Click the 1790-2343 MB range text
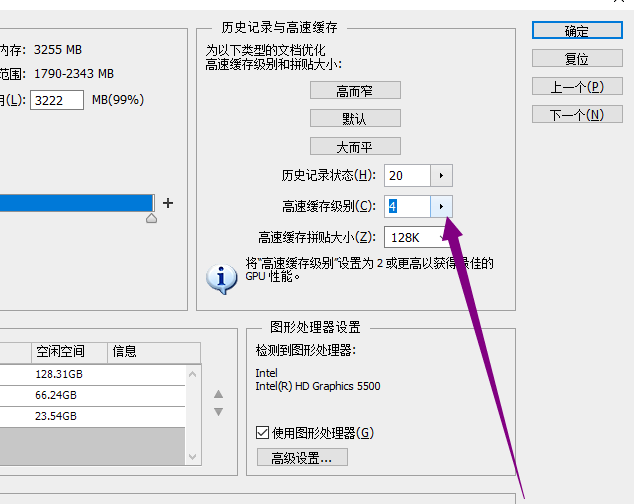 pos(74,74)
